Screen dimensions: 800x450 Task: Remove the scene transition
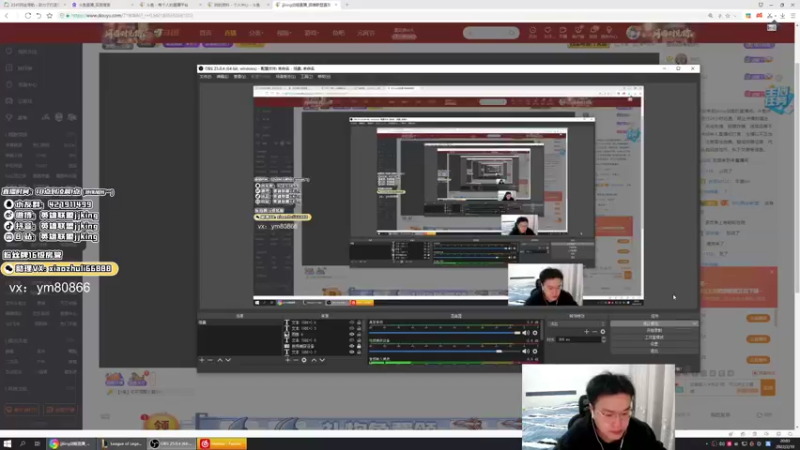pos(594,332)
